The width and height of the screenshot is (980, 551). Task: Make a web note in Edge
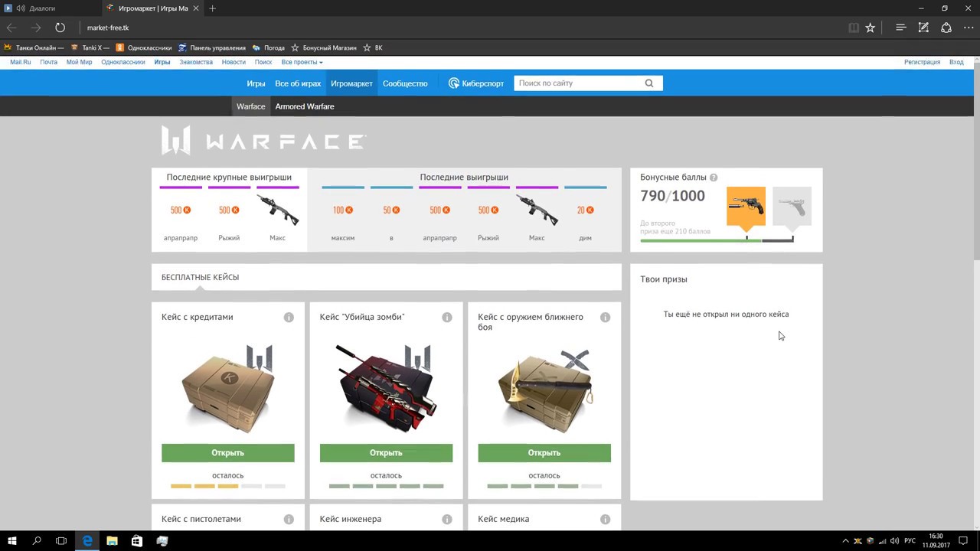(923, 28)
